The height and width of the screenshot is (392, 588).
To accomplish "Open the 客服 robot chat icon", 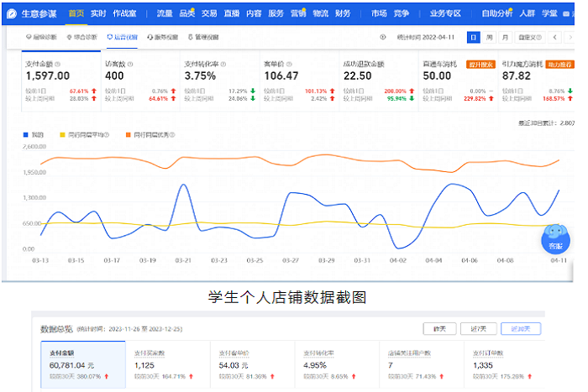I will point(555,236).
